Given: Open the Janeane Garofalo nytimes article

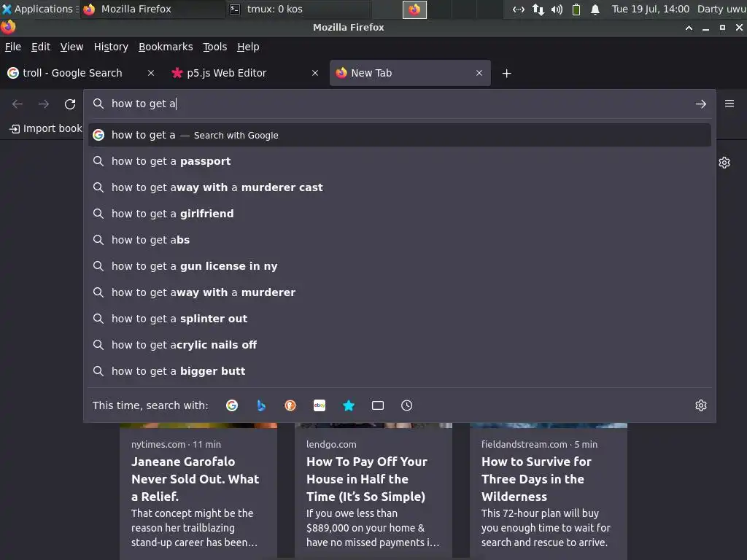Looking at the screenshot, I should pos(198,491).
